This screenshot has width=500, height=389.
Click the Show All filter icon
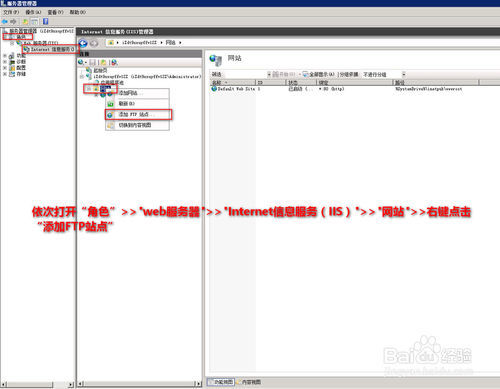coord(305,74)
